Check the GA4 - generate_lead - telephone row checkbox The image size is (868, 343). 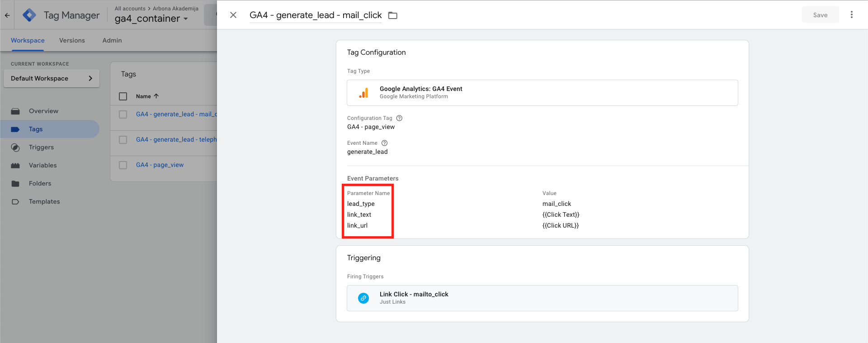(x=123, y=140)
